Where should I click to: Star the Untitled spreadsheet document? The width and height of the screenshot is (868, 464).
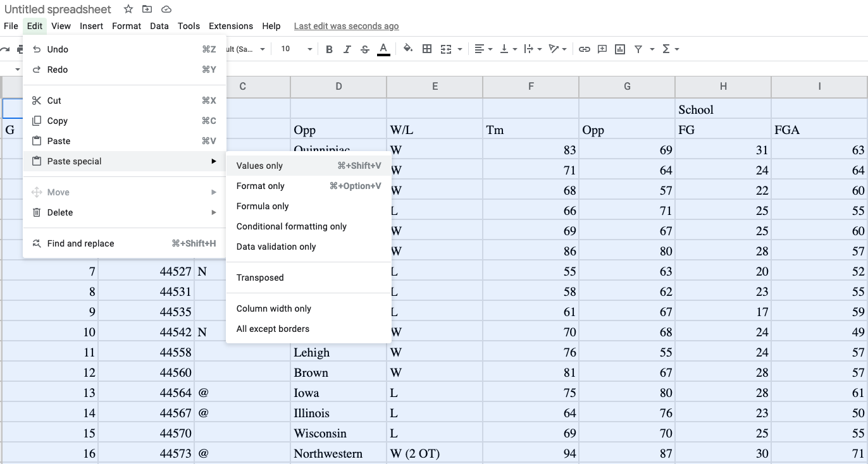pos(128,9)
